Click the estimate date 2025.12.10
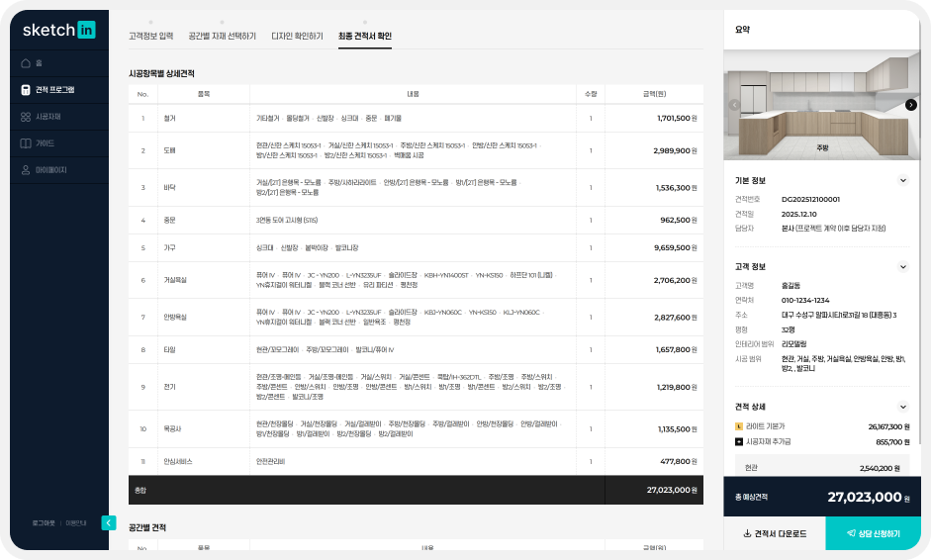 798,215
